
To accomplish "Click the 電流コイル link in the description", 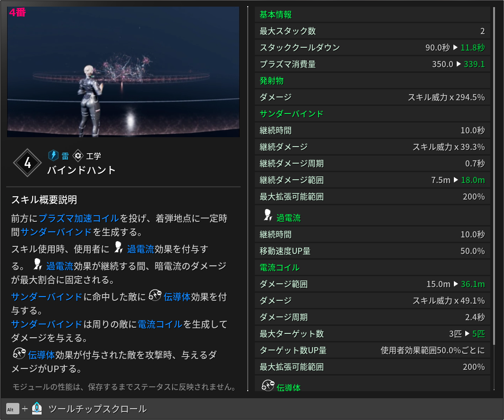I will (160, 324).
